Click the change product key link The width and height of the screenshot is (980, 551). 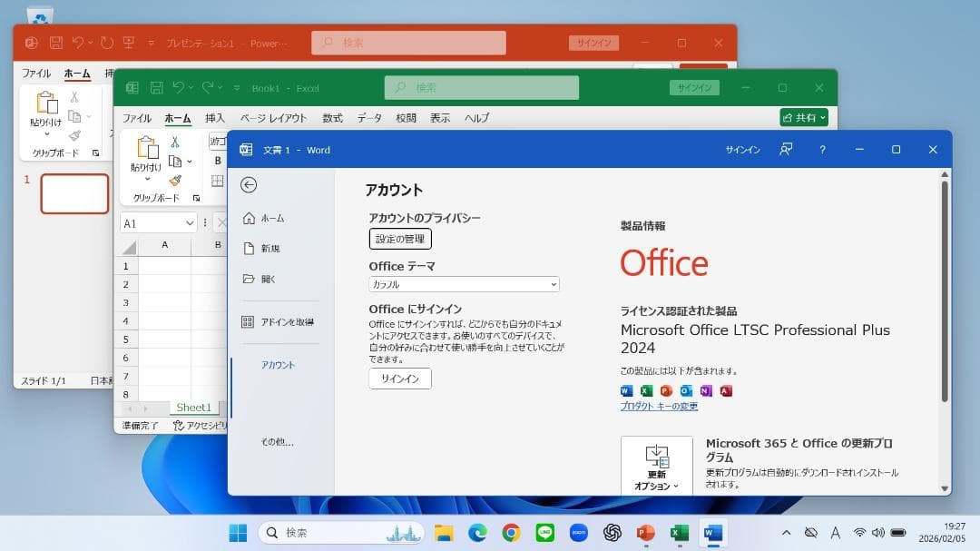(x=659, y=407)
